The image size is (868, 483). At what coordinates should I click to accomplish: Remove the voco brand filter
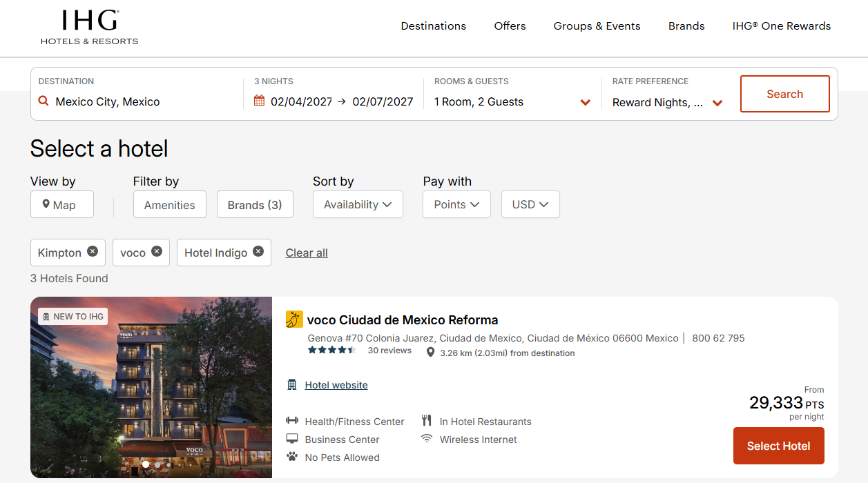(x=157, y=251)
